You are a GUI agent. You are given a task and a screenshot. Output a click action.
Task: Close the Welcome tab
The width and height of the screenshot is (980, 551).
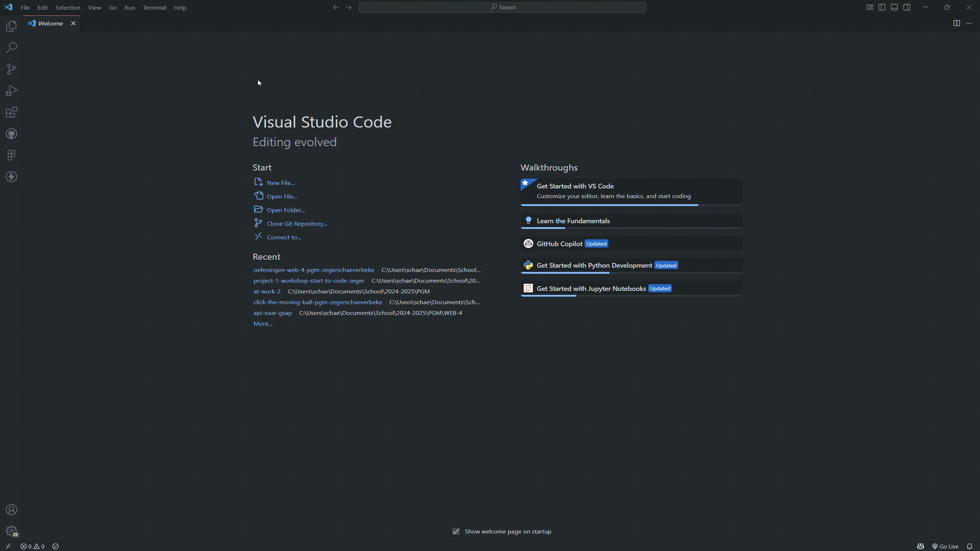pyautogui.click(x=73, y=23)
